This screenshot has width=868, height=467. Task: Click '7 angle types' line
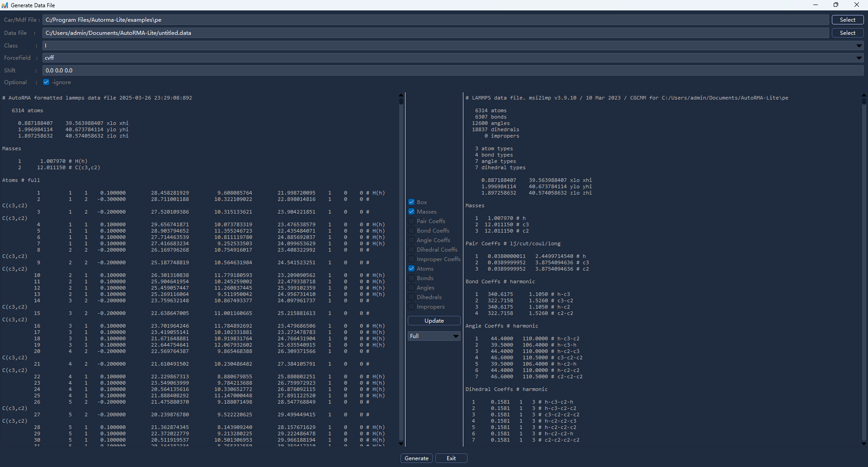tap(495, 161)
